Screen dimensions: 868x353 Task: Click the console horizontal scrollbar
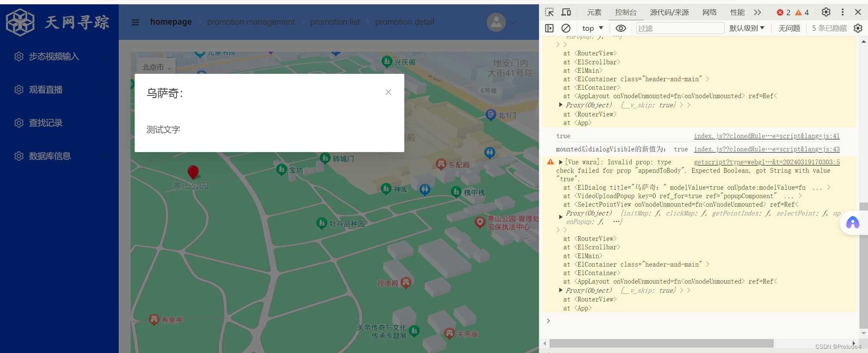661,343
